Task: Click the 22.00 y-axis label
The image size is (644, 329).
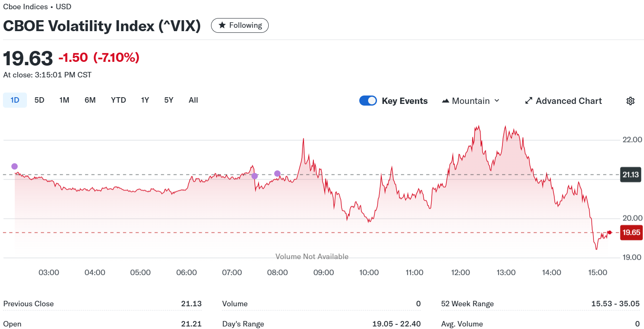Action: 632,140
